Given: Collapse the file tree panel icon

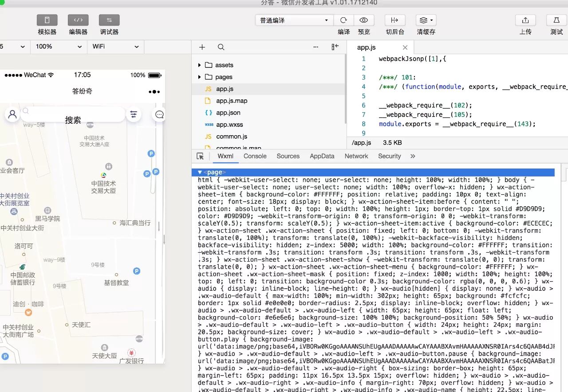Looking at the screenshot, I should pos(335,47).
